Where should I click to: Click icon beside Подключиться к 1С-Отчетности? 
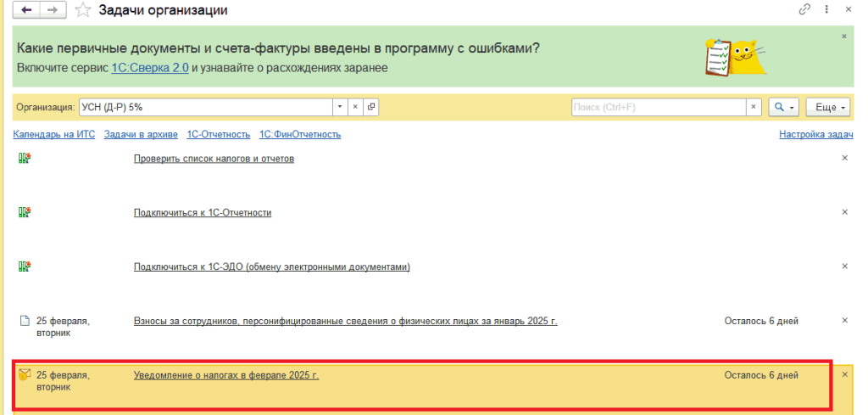[24, 212]
